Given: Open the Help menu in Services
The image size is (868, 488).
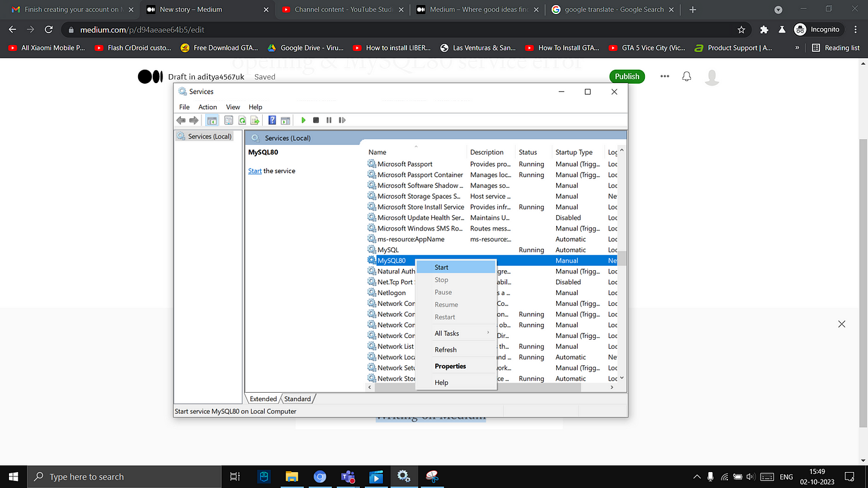Looking at the screenshot, I should (x=255, y=107).
